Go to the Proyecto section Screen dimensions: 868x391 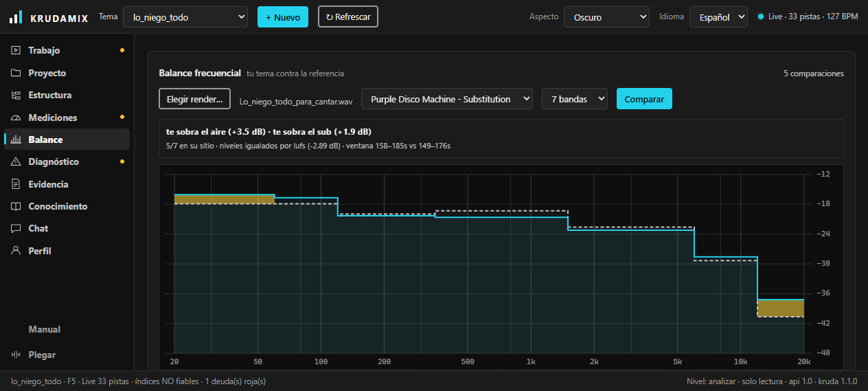(x=47, y=73)
